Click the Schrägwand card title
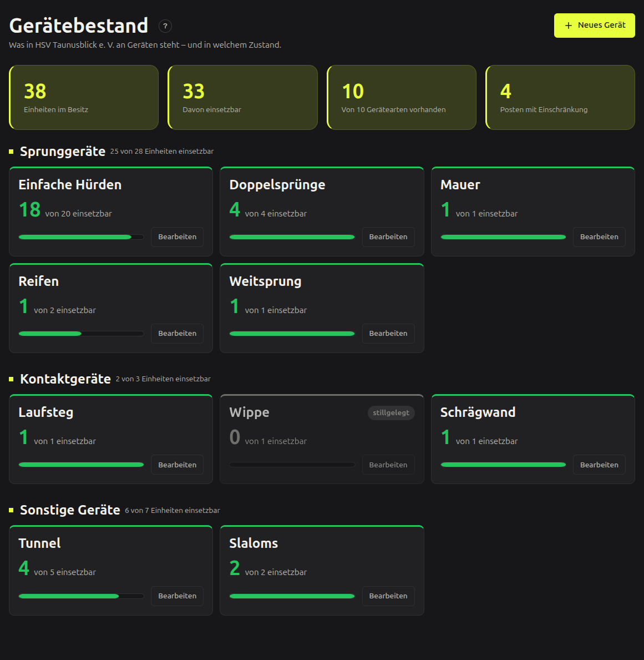Screen dimensions: 644x660 pyautogui.click(x=478, y=412)
